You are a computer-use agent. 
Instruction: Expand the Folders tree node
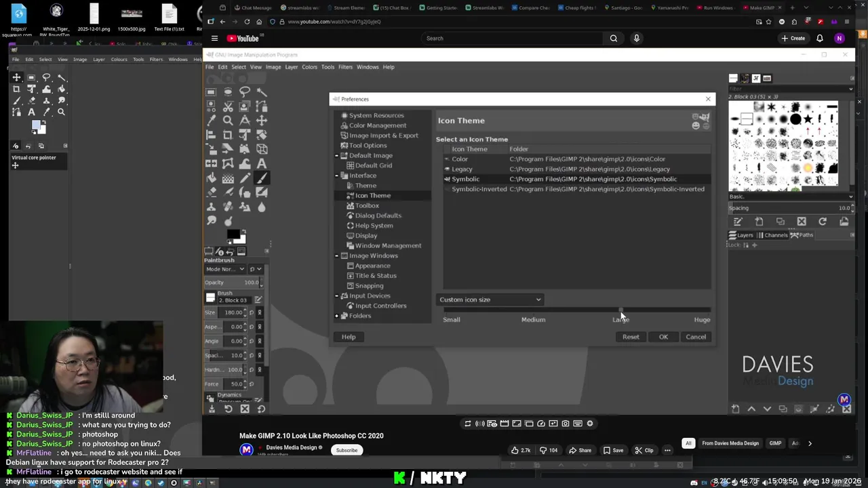(x=336, y=316)
